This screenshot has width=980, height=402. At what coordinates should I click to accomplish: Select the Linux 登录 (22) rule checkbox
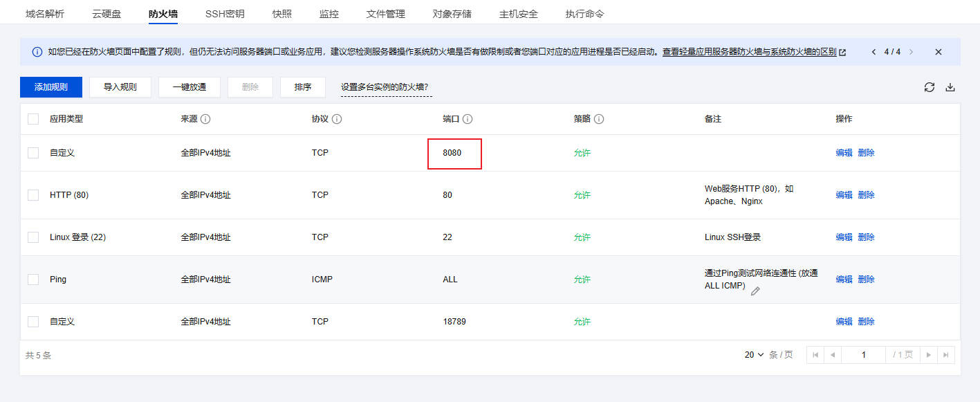point(33,237)
